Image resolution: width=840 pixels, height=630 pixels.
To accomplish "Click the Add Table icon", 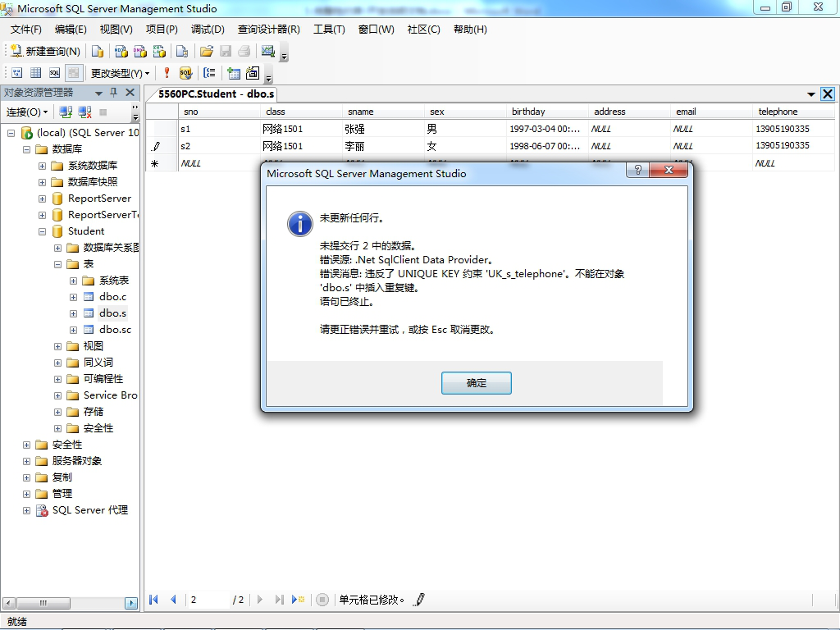I will click(234, 73).
